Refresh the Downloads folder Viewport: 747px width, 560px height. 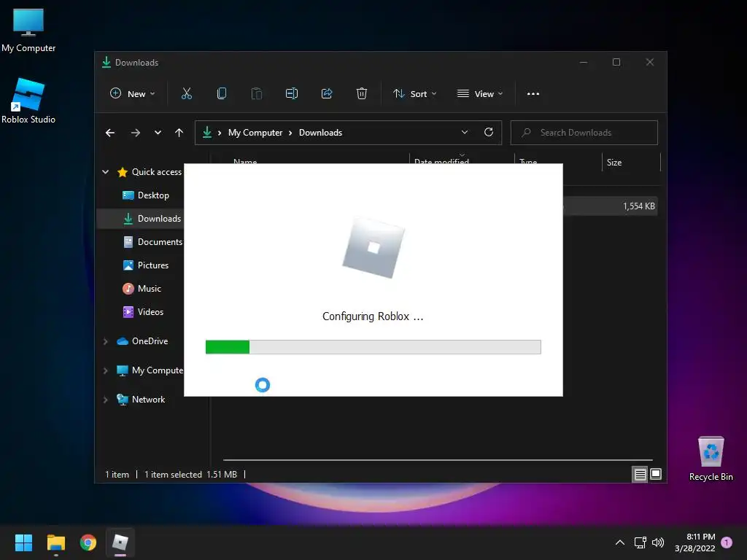(x=489, y=133)
